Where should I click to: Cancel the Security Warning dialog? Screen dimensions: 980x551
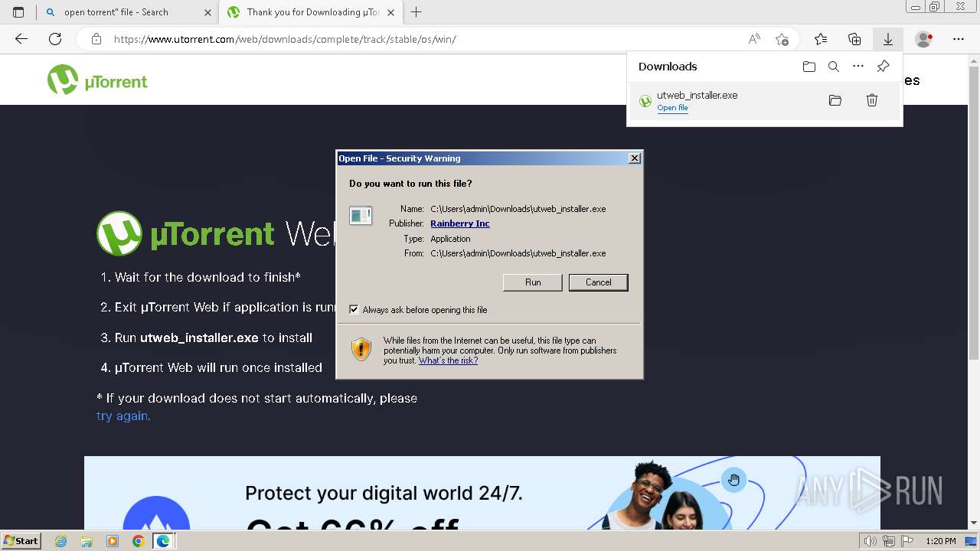[x=598, y=282]
